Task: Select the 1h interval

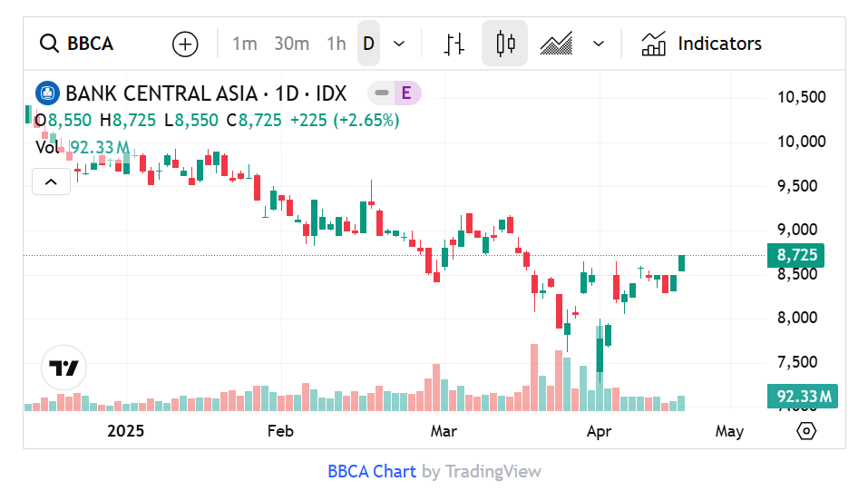Action: coord(336,44)
